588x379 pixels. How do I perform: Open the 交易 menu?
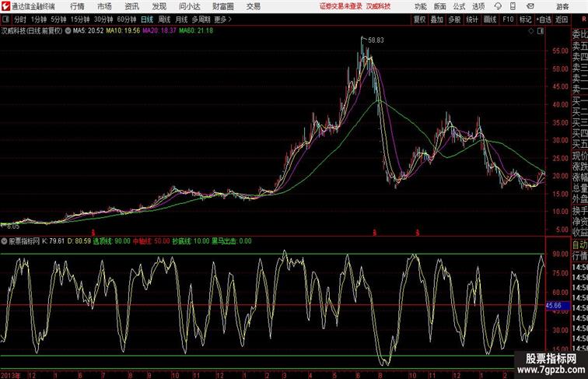coord(253,6)
